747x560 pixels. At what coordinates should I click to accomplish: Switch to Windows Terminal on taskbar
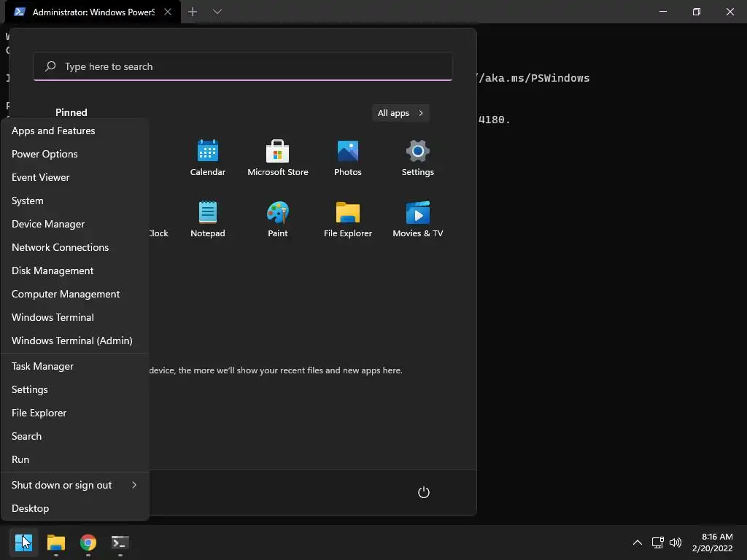120,542
